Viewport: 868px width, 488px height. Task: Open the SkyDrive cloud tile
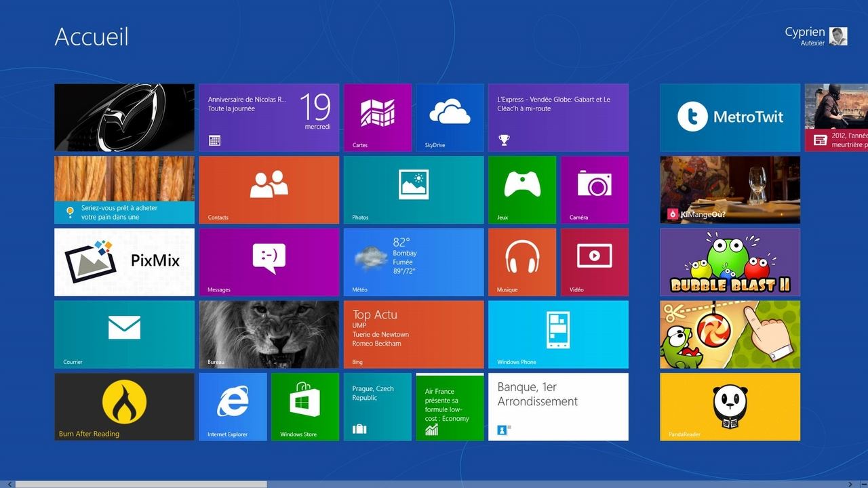click(x=450, y=117)
